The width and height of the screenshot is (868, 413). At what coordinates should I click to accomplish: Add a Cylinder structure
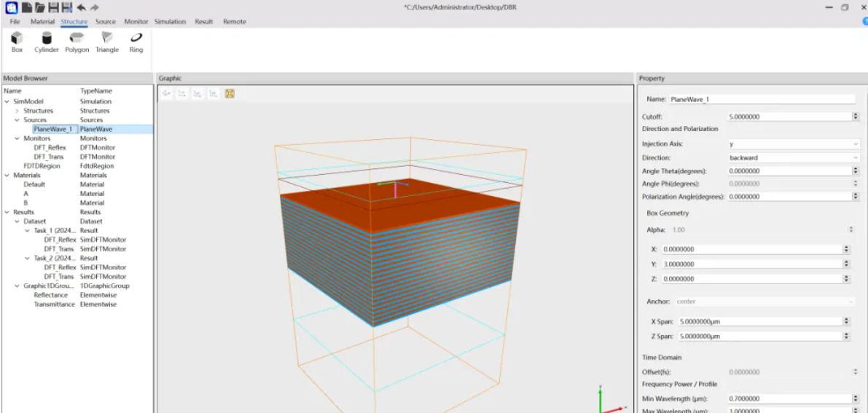pos(47,42)
